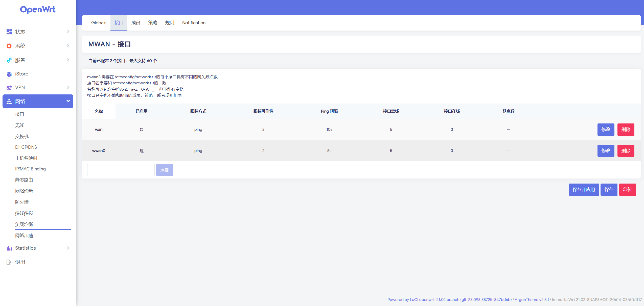Click the ArgonTheme v2.3.1 link
Viewport: 644px width, 306px height.
point(532,300)
